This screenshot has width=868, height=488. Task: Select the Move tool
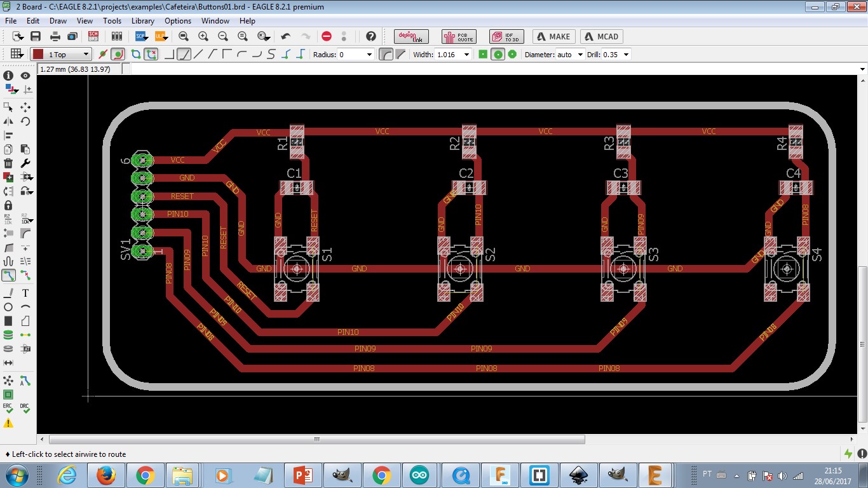(25, 107)
